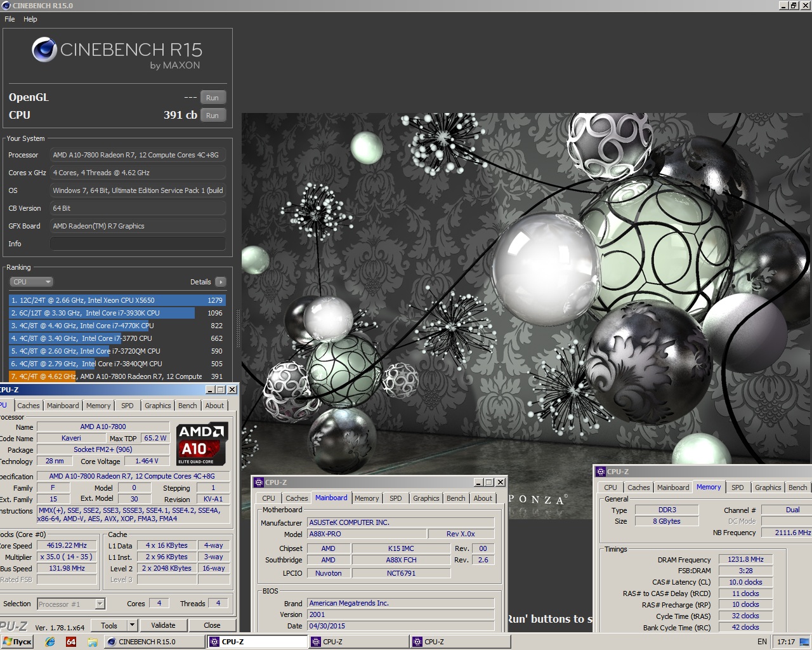
Task: Open Caches tab in processor CPU-Z window
Action: pos(29,406)
